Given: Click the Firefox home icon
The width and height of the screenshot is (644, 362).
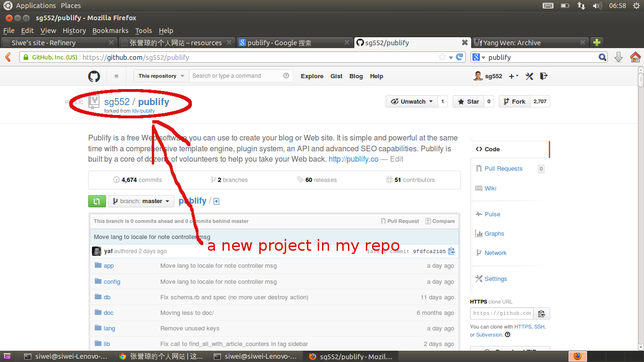Looking at the screenshot, I should (635, 58).
